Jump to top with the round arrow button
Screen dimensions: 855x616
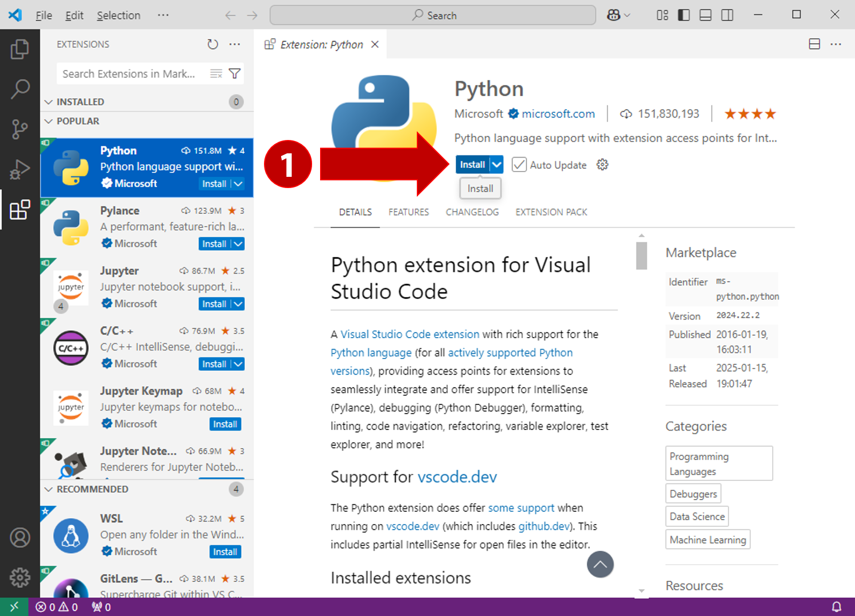click(x=600, y=564)
